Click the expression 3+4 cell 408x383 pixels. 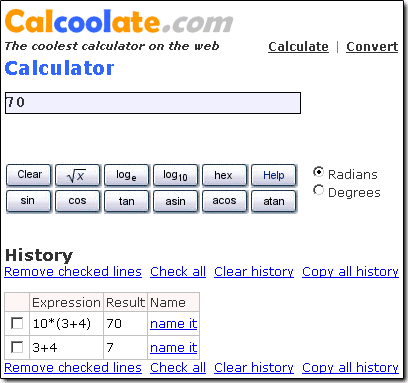pos(67,347)
